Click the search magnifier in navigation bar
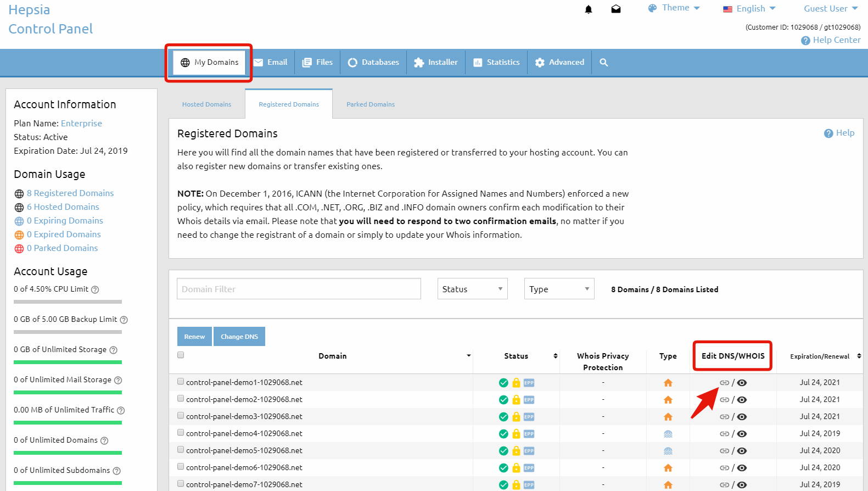Viewport: 868px width, 491px height. pyautogui.click(x=603, y=63)
